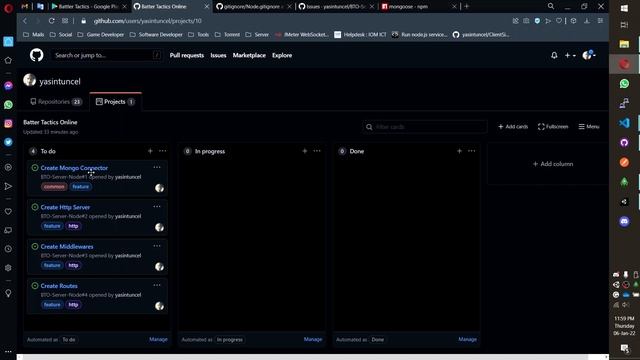Click the Add cards button

pyautogui.click(x=513, y=127)
